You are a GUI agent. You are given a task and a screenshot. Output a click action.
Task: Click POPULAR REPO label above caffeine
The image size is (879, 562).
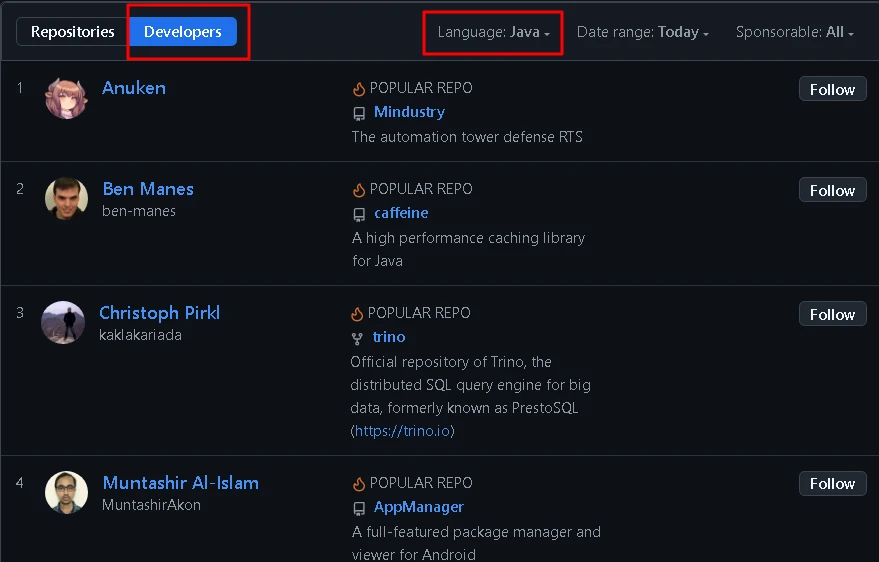click(421, 189)
